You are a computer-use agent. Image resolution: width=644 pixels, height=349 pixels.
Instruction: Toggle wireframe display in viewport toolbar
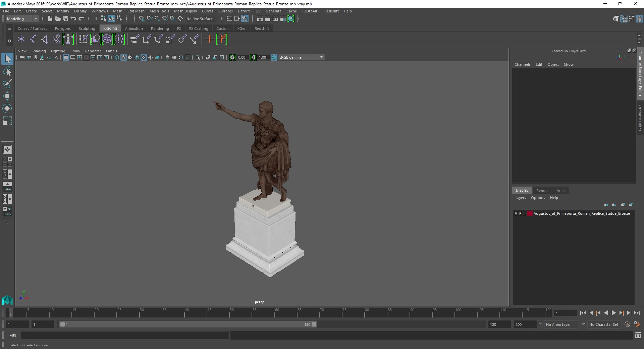(117, 57)
